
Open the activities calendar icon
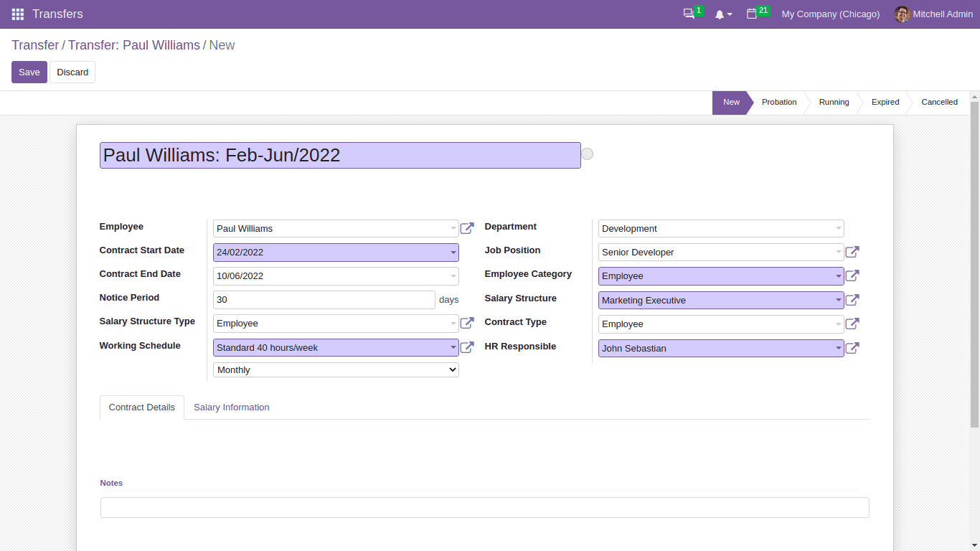(753, 13)
